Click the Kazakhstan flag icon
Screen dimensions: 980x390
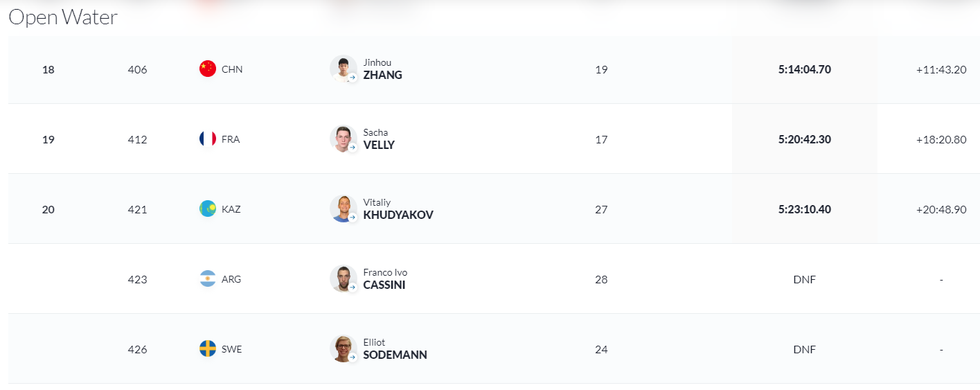pyautogui.click(x=208, y=209)
